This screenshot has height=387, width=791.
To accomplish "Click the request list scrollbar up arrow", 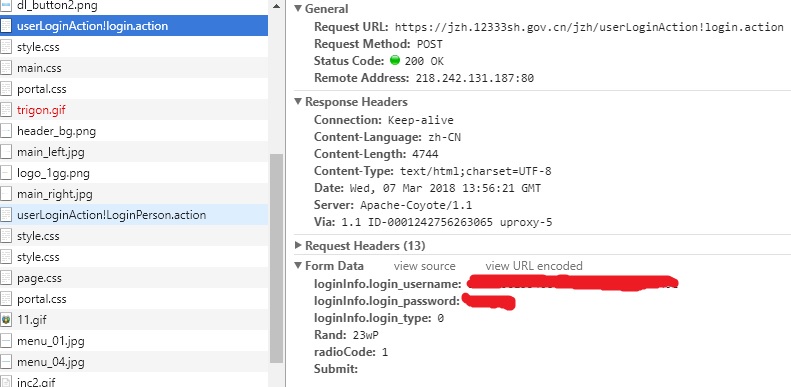I will [276, 6].
